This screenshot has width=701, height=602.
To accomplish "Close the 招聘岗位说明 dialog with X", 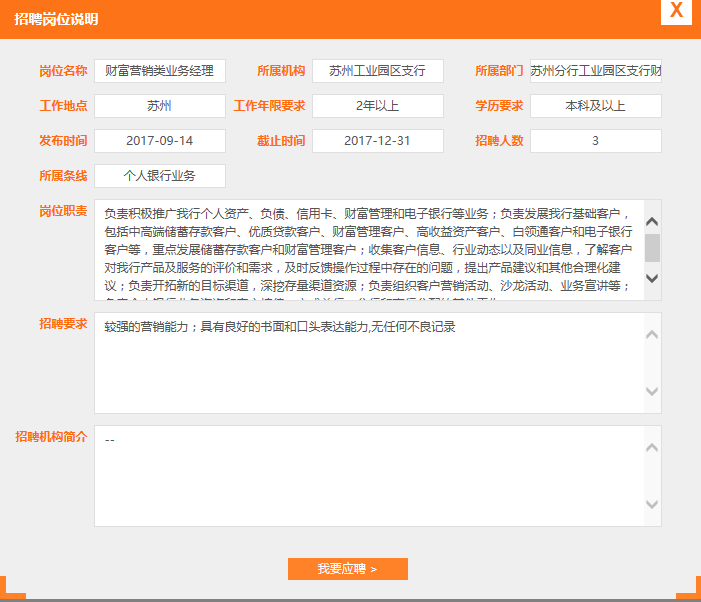I will tap(677, 11).
